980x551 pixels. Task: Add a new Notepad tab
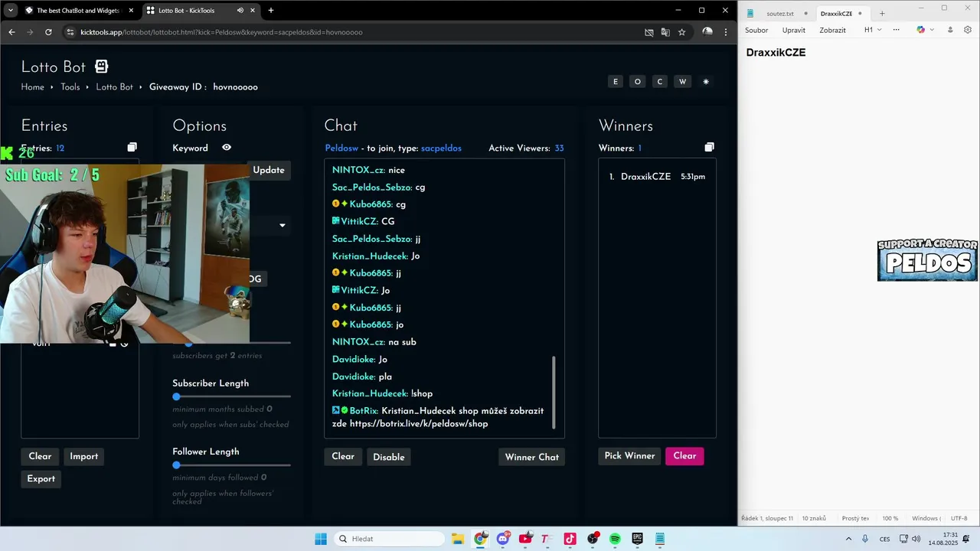tap(882, 14)
